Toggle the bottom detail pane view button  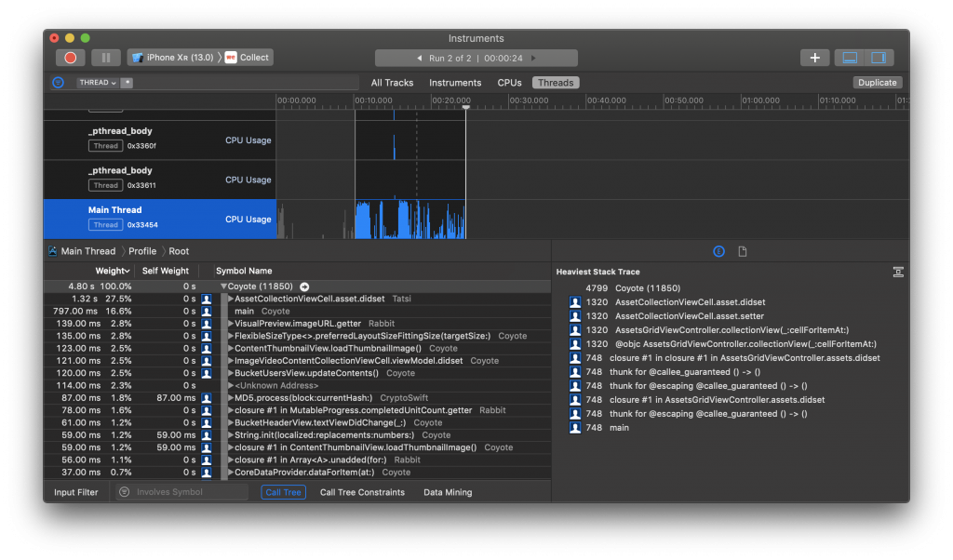coord(850,58)
